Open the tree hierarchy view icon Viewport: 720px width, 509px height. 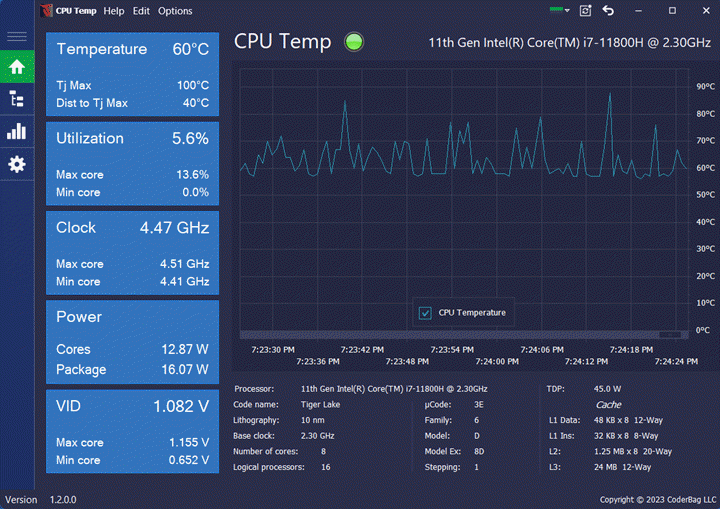point(17,99)
